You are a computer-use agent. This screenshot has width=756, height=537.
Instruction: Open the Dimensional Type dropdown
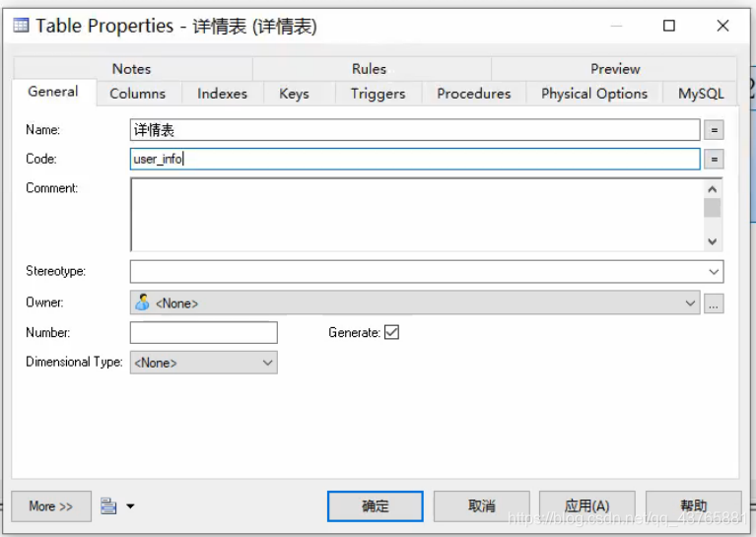(267, 363)
